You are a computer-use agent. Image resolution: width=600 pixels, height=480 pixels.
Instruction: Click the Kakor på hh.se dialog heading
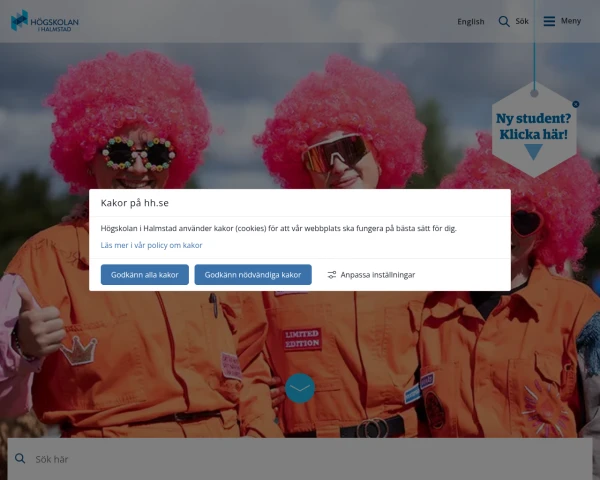(135, 203)
